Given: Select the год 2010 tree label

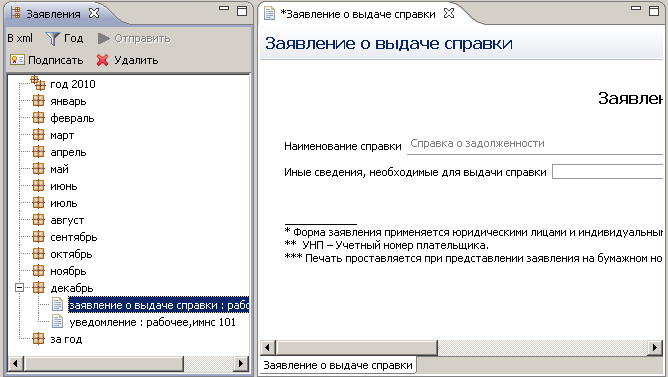Looking at the screenshot, I should point(73,84).
